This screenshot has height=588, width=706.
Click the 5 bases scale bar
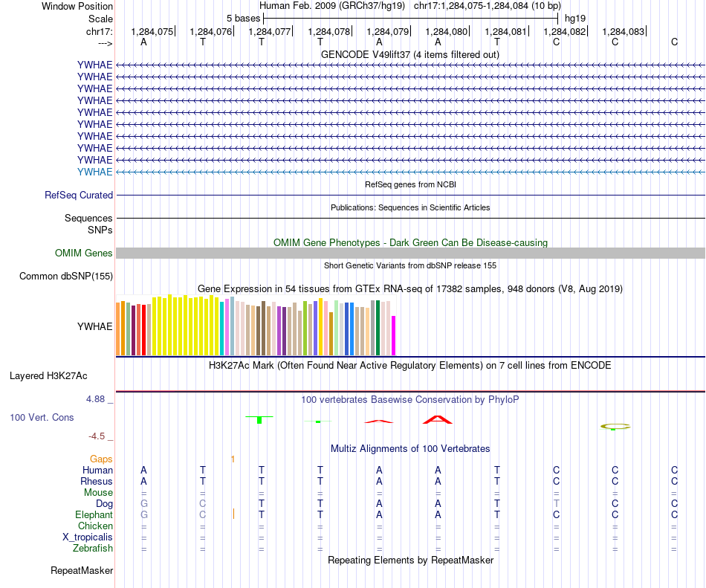[410, 19]
